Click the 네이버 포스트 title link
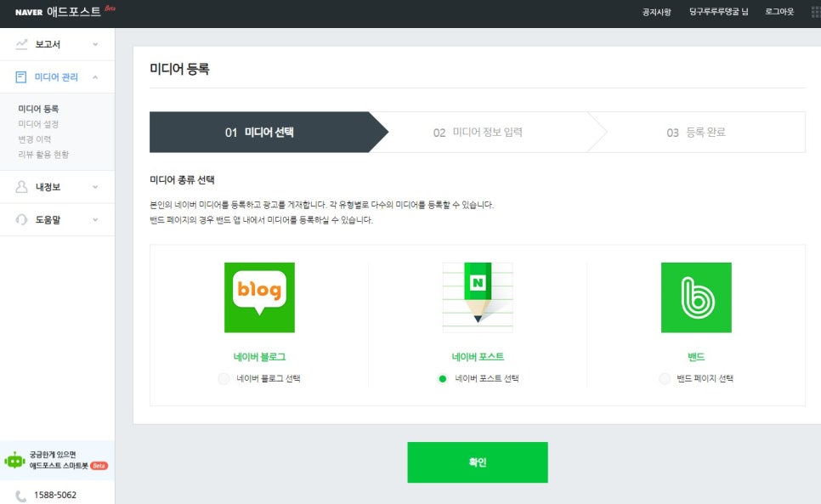Image resolution: width=821 pixels, height=504 pixels. coord(478,357)
